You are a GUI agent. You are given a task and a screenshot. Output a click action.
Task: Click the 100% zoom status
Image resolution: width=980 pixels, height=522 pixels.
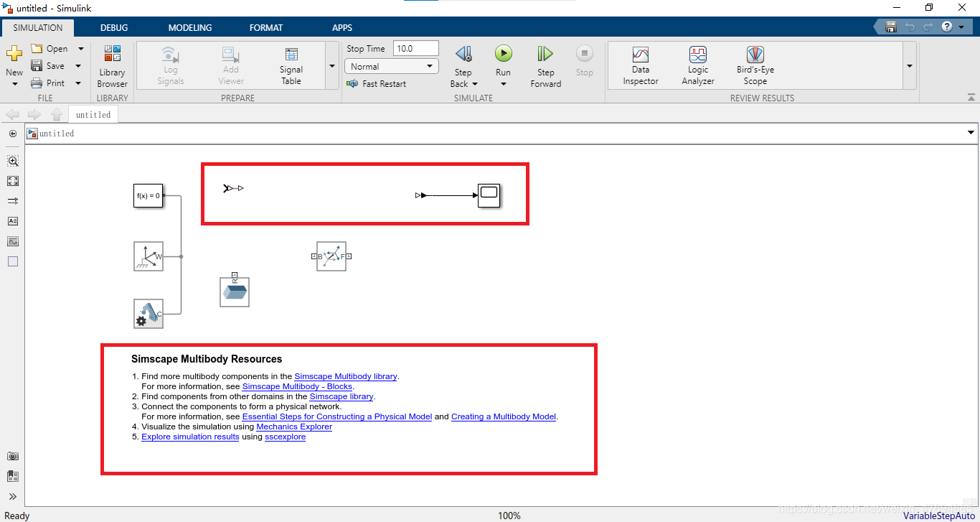[x=509, y=516]
